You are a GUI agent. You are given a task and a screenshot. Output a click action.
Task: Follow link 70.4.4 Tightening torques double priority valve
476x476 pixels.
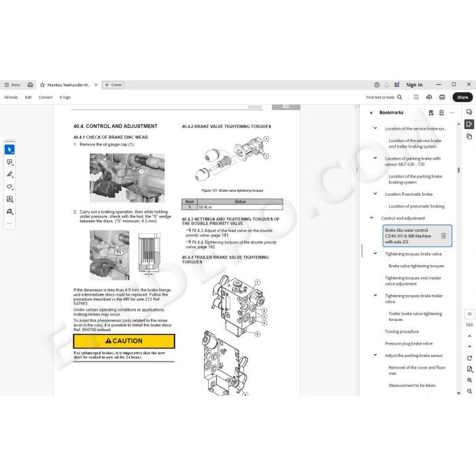pyautogui.click(x=231, y=244)
